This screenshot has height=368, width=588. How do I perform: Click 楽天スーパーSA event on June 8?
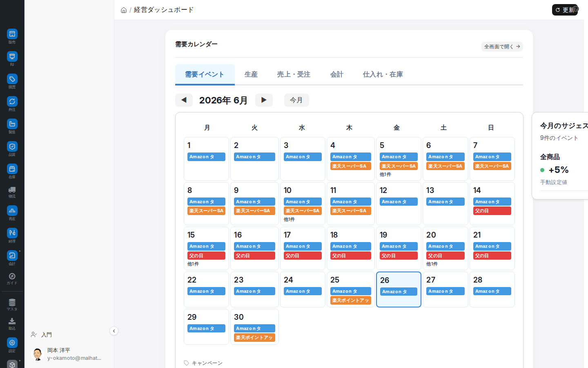(206, 211)
